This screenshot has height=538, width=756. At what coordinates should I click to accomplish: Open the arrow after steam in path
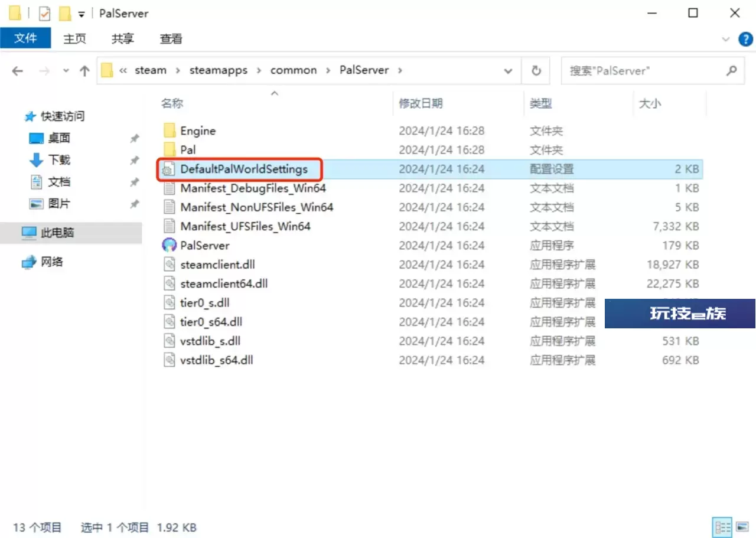point(178,70)
